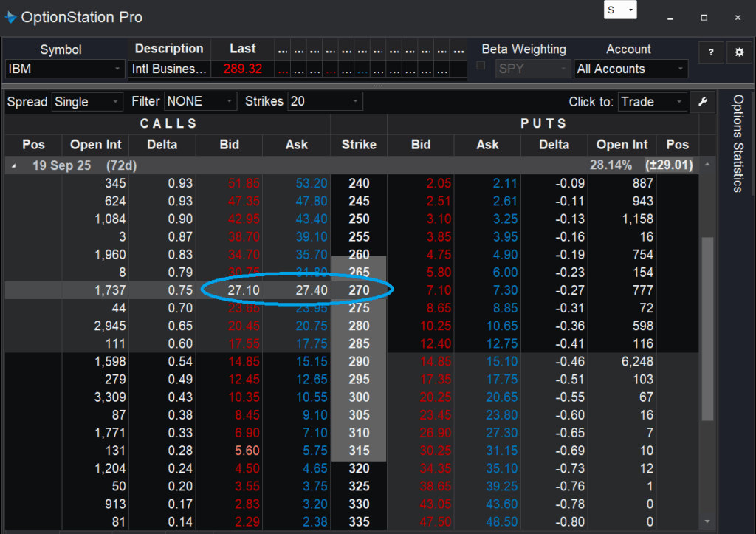Click the put ask 6.00 at strike 265
Screen dimensions: 756x534
[505, 273]
